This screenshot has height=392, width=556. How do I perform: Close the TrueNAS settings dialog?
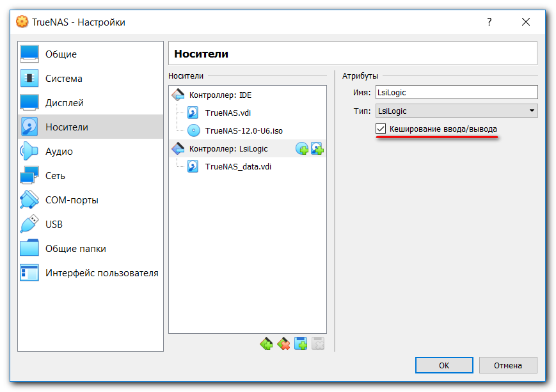pyautogui.click(x=526, y=22)
